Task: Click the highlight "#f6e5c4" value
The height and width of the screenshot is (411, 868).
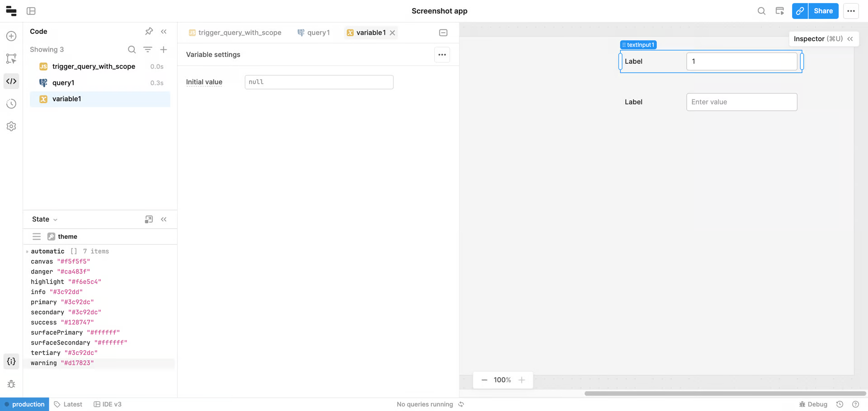Action: pos(85,282)
